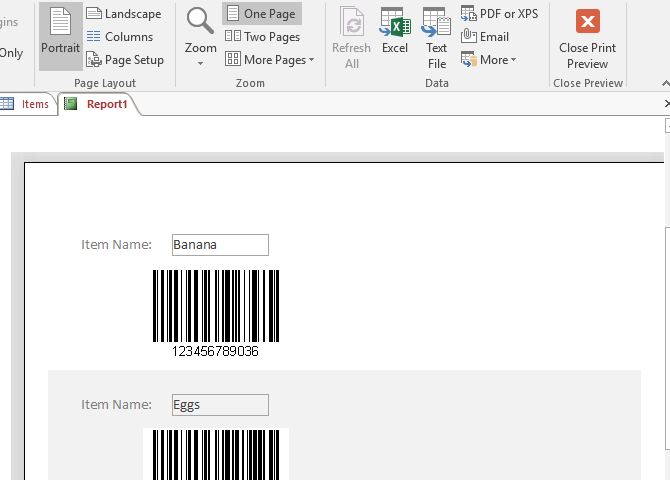
Task: Switch to the Items tab
Action: 27,104
